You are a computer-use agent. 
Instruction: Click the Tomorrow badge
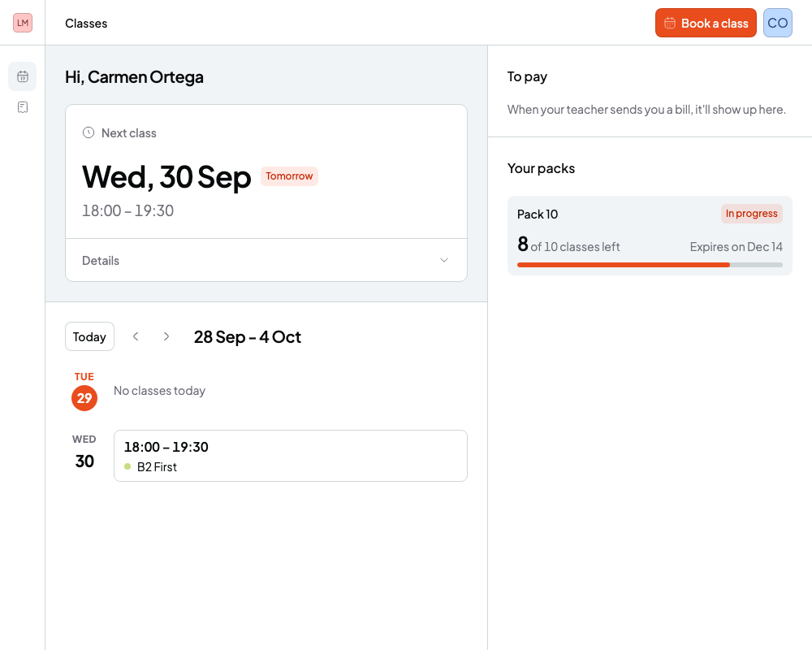coord(289,176)
